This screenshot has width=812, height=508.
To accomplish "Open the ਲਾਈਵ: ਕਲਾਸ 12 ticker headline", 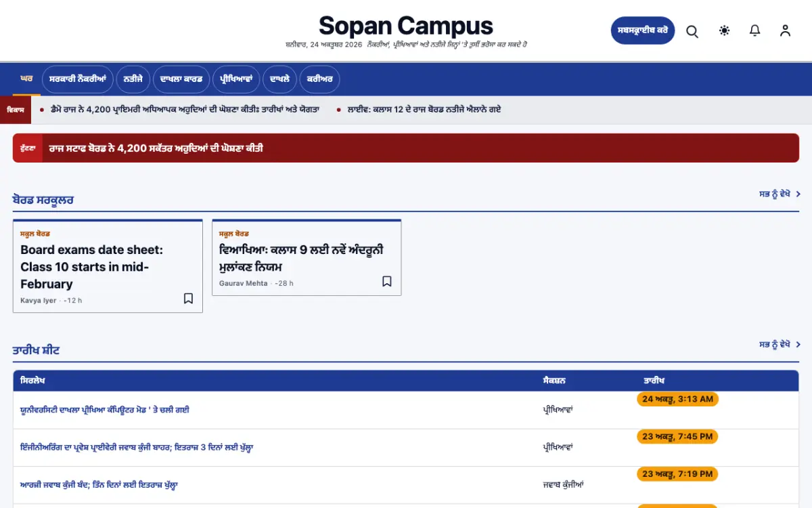I will tap(424, 109).
